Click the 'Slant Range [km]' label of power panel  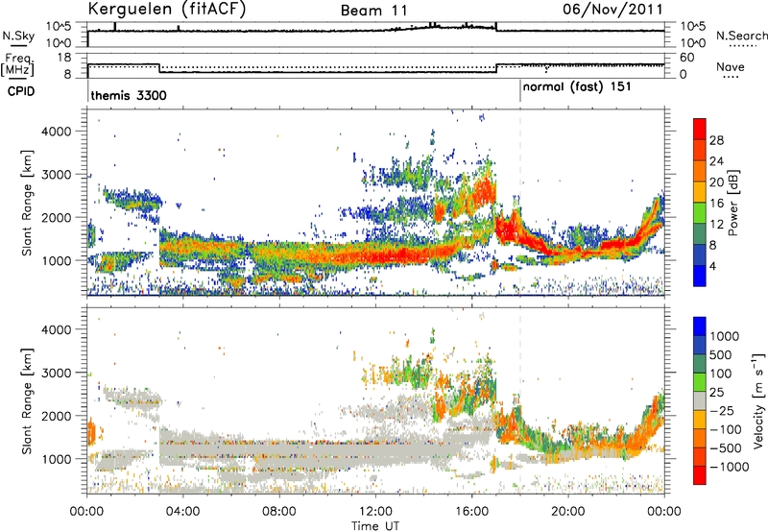[x=27, y=203]
